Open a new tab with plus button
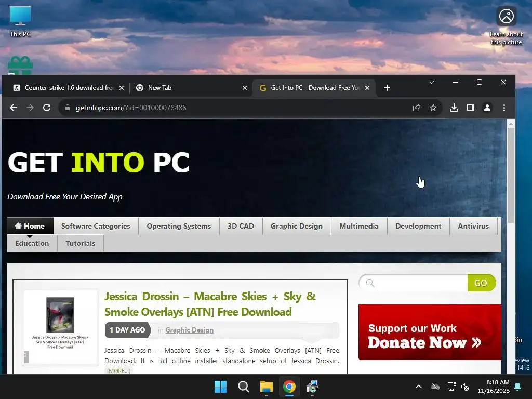The width and height of the screenshot is (532, 399). pyautogui.click(x=387, y=88)
